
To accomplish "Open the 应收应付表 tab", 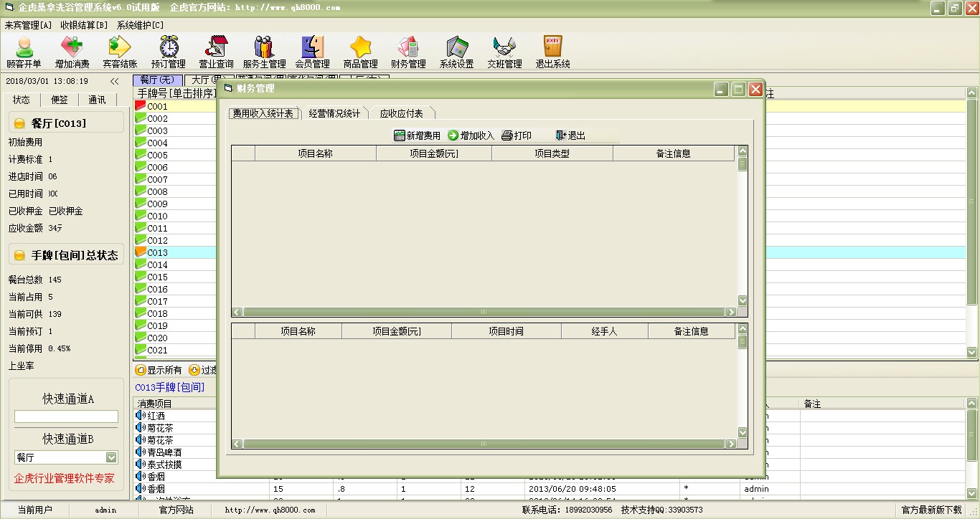I will click(401, 113).
